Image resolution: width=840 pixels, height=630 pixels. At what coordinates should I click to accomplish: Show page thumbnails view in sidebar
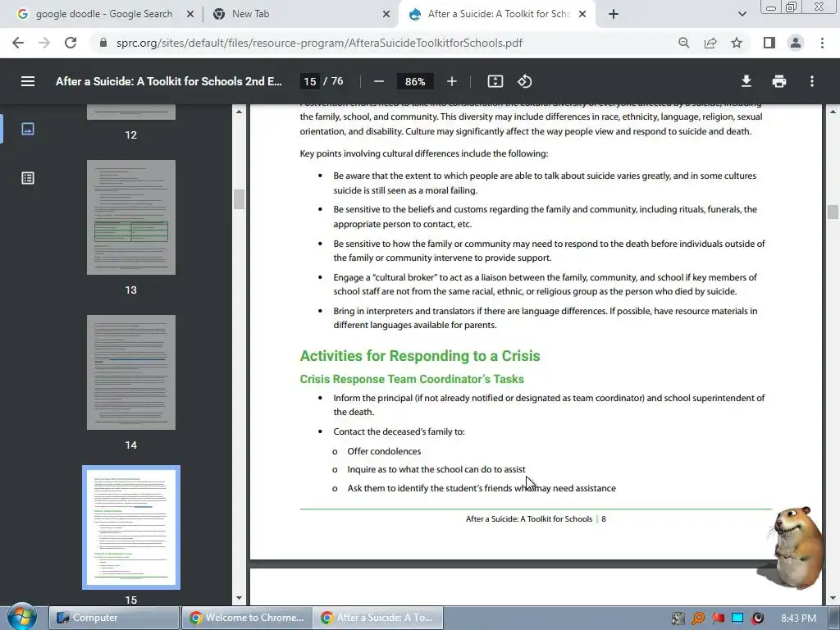click(x=28, y=129)
